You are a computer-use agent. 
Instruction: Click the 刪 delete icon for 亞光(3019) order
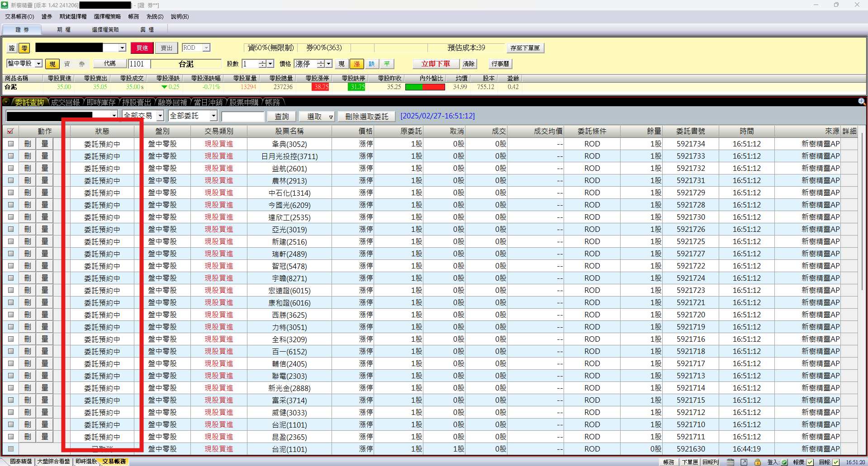coord(28,229)
